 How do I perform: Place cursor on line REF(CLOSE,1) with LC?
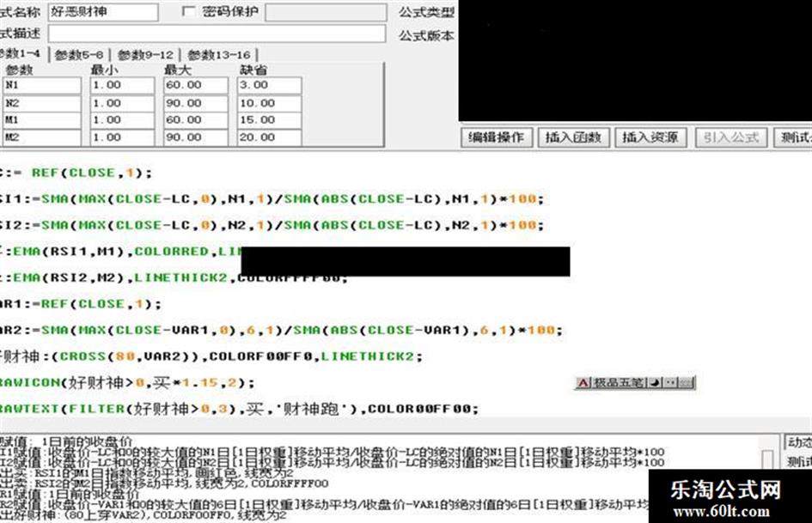[x=76, y=173]
